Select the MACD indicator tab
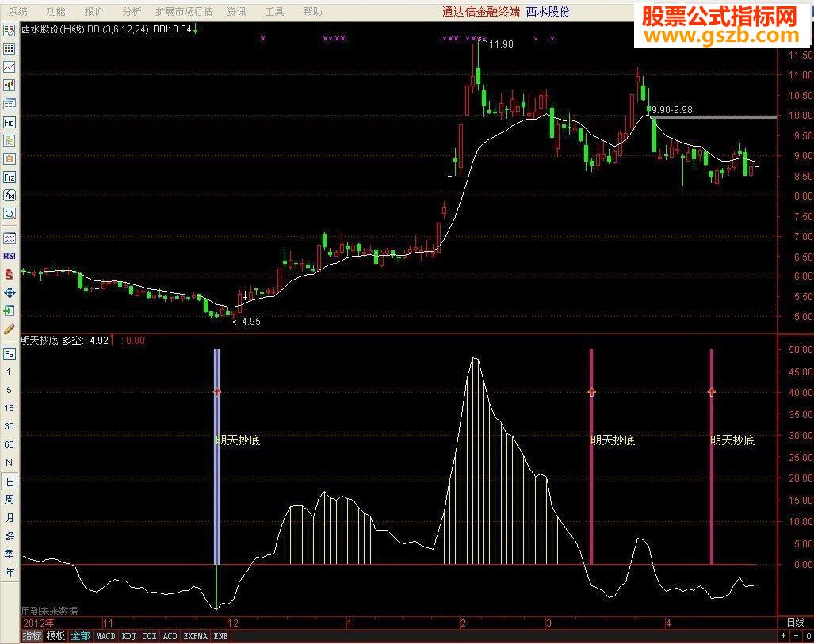814x644 pixels. pyautogui.click(x=106, y=636)
